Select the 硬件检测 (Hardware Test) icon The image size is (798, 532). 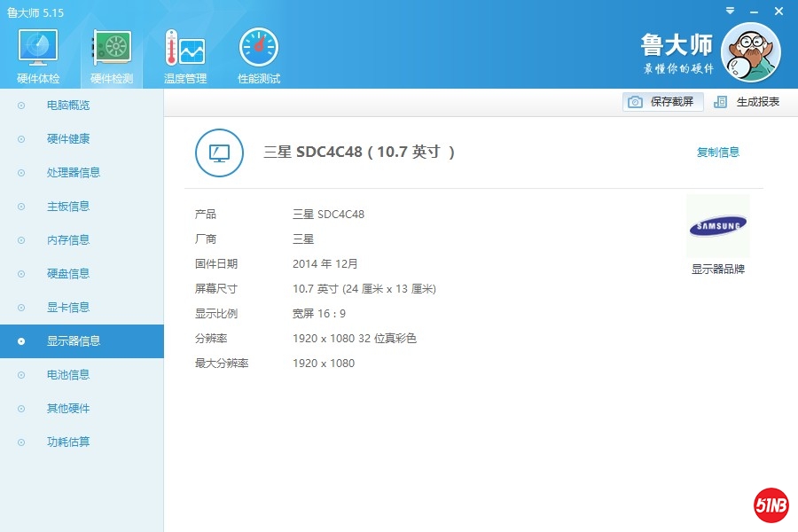click(x=110, y=51)
